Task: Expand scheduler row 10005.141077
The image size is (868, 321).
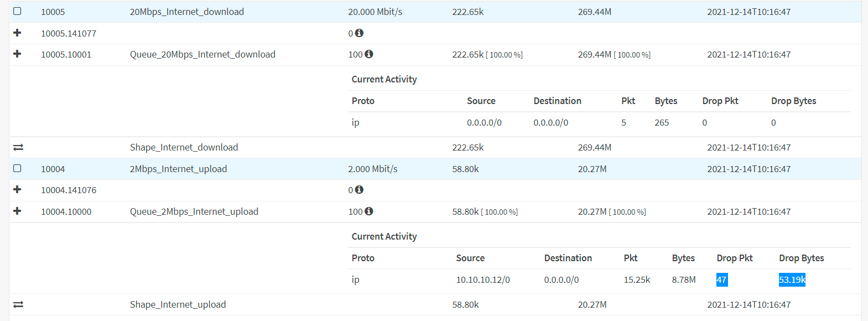Action: [17, 33]
